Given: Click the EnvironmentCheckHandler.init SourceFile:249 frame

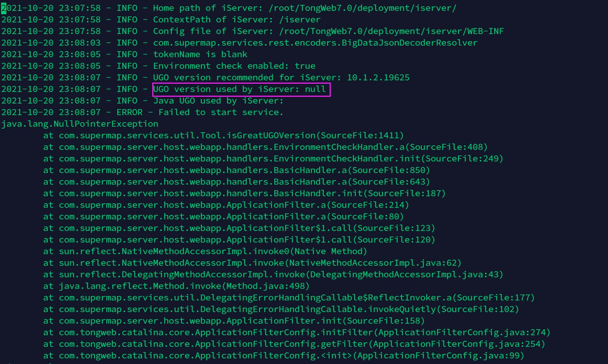Looking at the screenshot, I should point(273,158).
